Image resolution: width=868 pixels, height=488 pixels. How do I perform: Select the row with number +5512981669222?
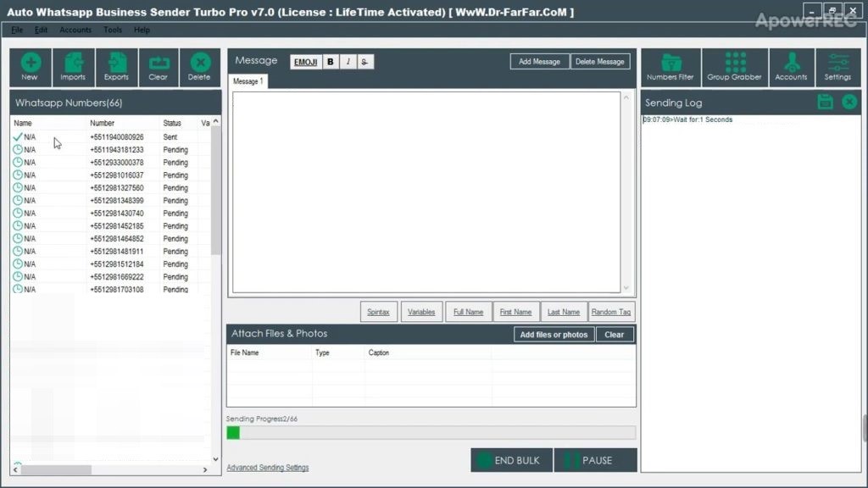coord(111,277)
